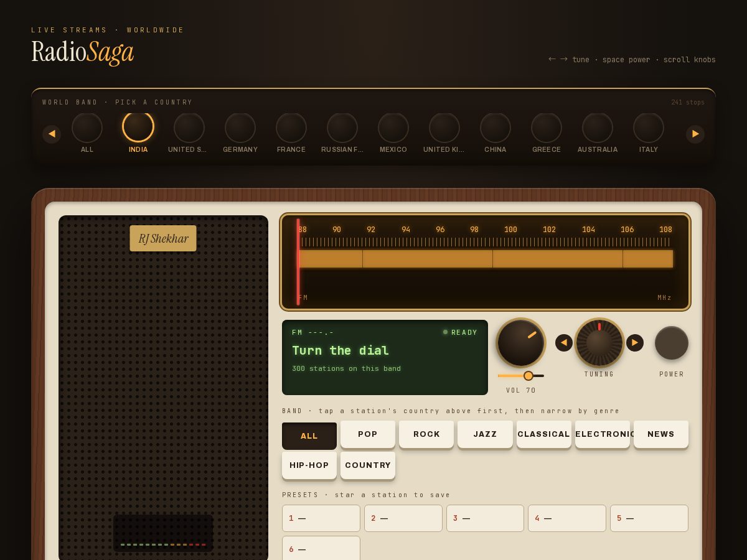Viewport: 747px width, 560px height.
Task: Recall preset slot 4
Action: tap(567, 518)
